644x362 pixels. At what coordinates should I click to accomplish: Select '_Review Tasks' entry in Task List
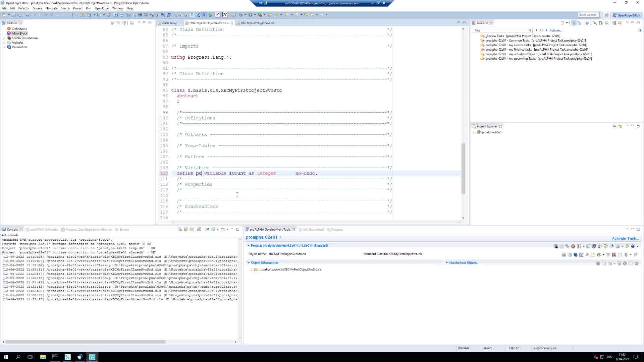click(x=520, y=36)
